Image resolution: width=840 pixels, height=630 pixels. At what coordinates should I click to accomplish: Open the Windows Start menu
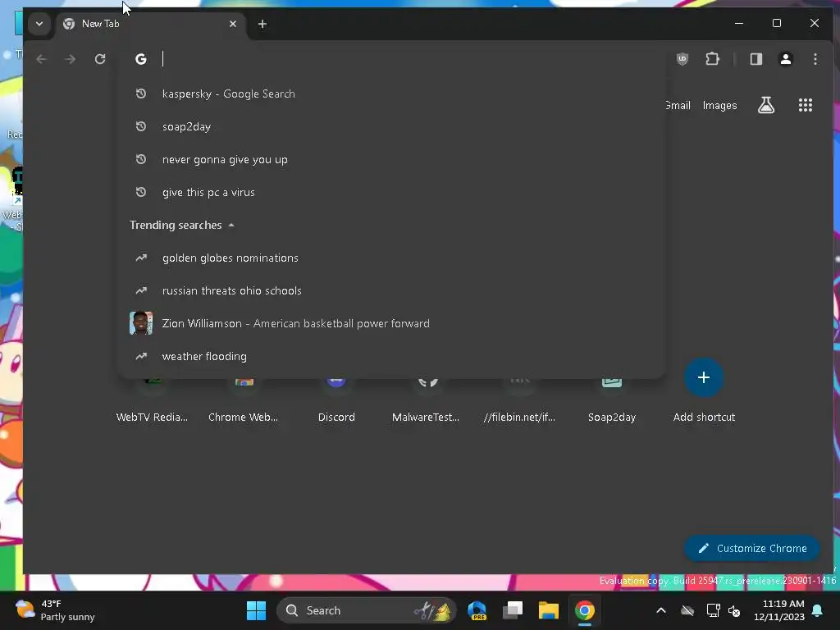pos(256,610)
